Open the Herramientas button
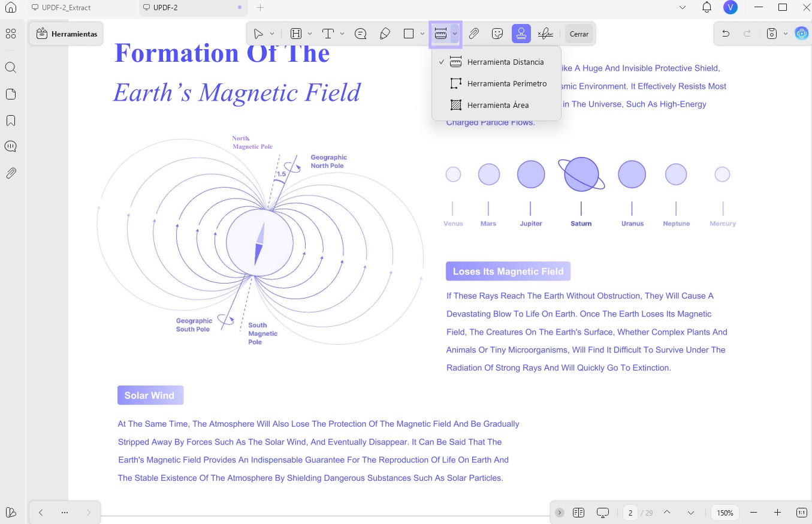The image size is (812, 524). coord(67,34)
